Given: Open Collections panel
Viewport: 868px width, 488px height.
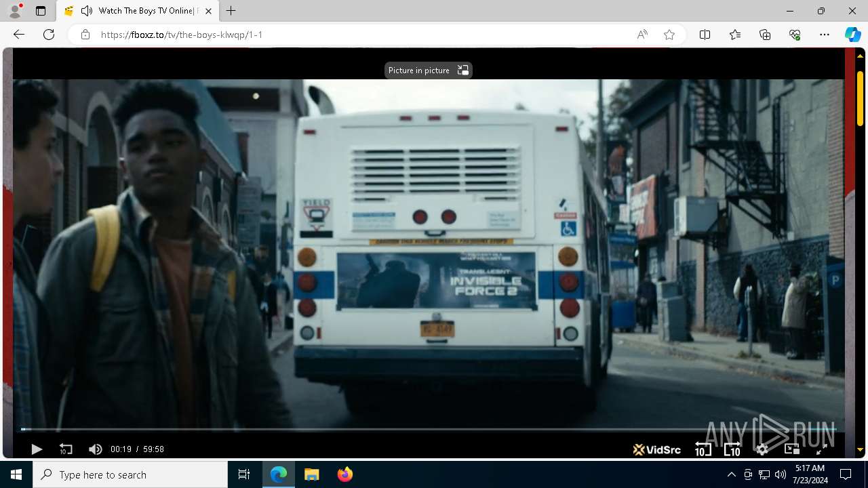Looking at the screenshot, I should [x=765, y=35].
